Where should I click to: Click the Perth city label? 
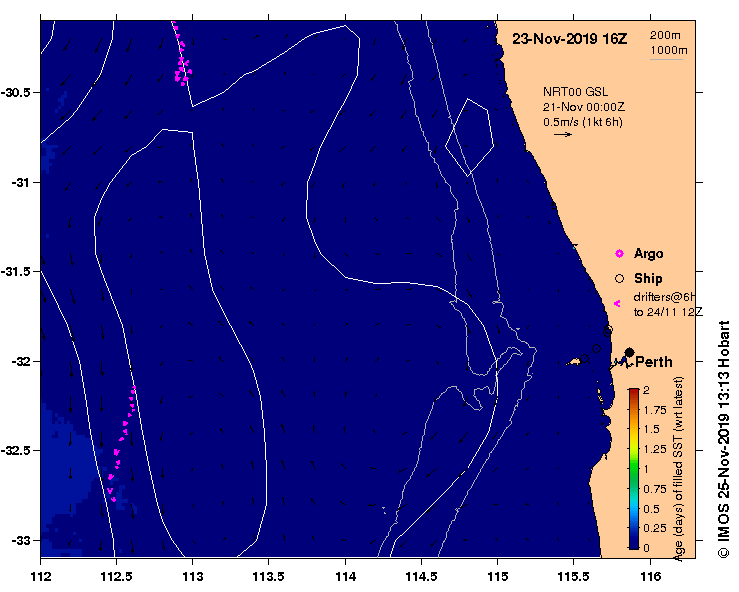[x=654, y=362]
